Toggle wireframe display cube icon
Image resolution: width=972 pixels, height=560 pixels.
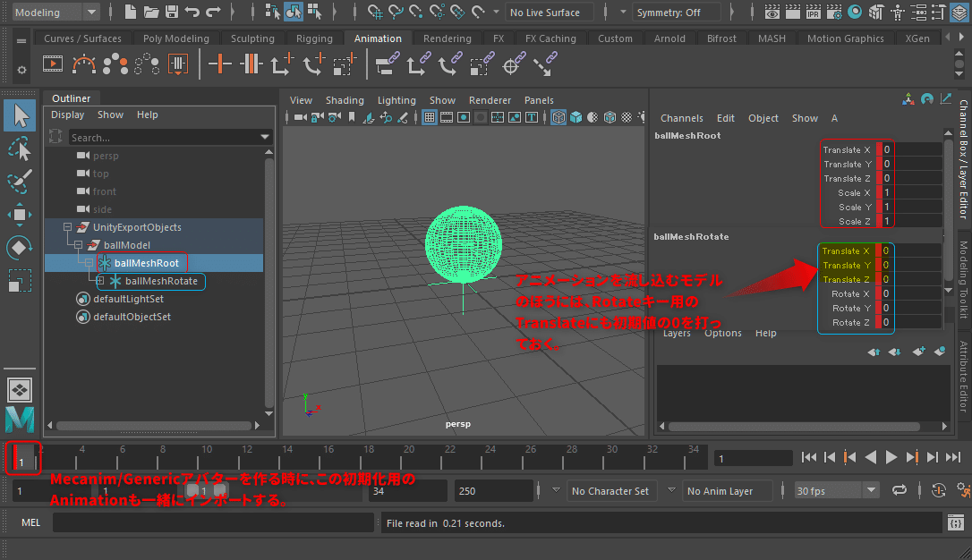(558, 117)
